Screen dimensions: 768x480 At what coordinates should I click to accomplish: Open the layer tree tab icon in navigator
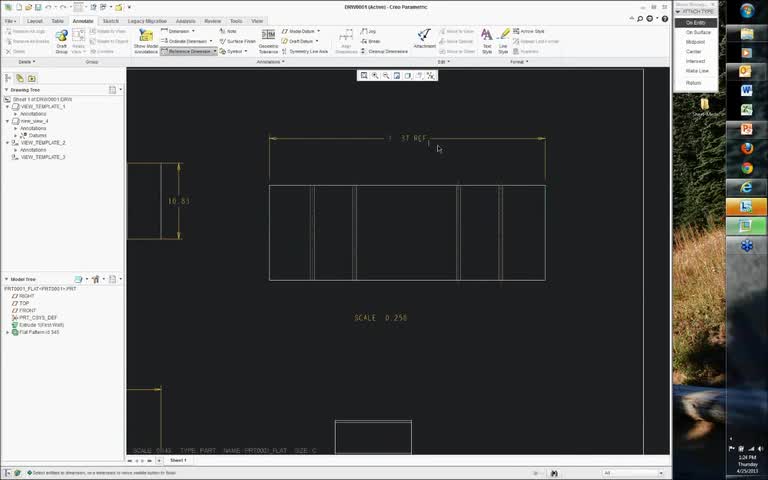[20, 78]
